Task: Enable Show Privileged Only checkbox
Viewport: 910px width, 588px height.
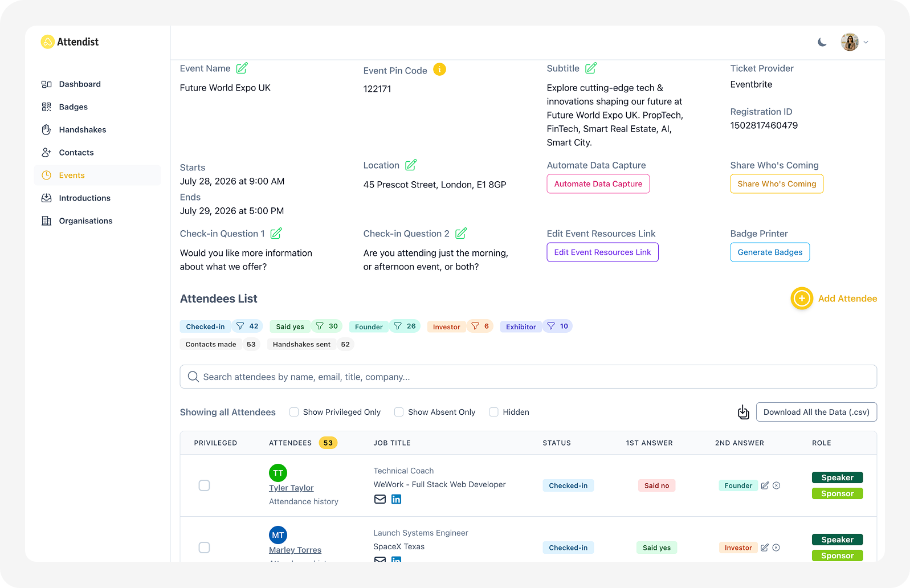Action: (x=294, y=412)
